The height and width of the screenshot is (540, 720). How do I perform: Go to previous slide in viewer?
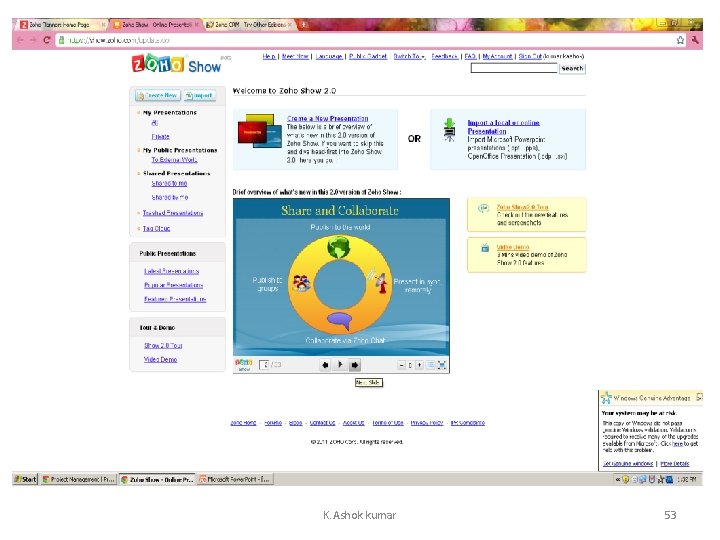pyautogui.click(x=325, y=365)
